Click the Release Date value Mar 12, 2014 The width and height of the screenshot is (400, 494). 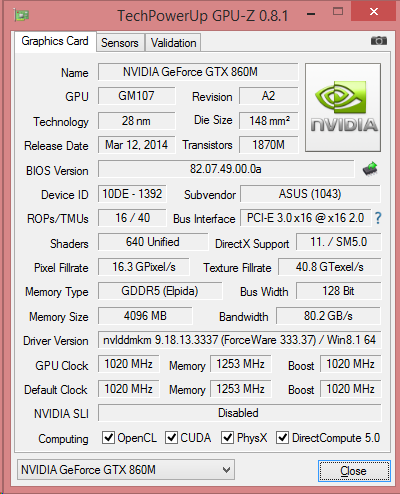136,145
